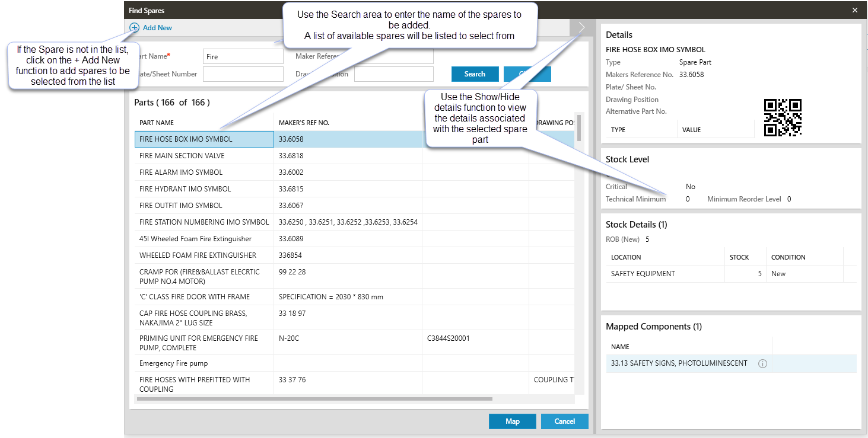Click the Cancel button
The image size is (868, 438).
(564, 421)
